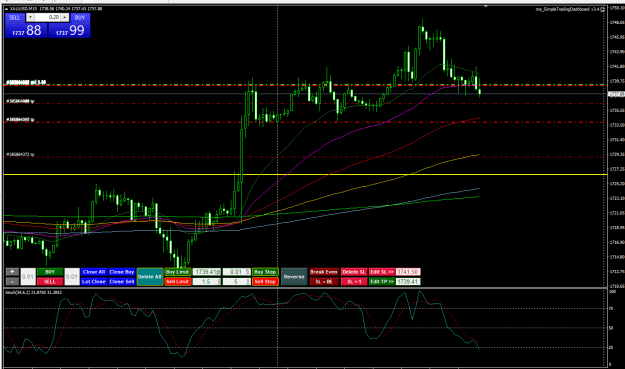Click the Sell Stop button
The image size is (625, 369).
[x=265, y=281]
